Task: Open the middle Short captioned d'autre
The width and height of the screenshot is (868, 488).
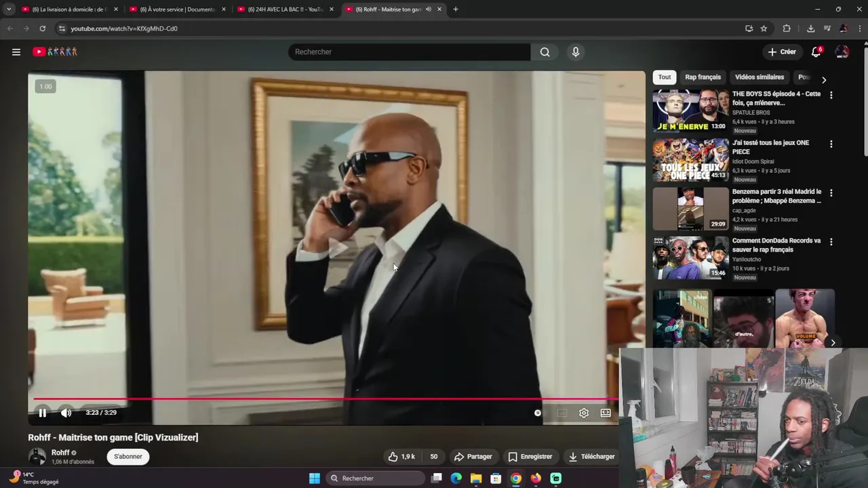Action: (743, 319)
